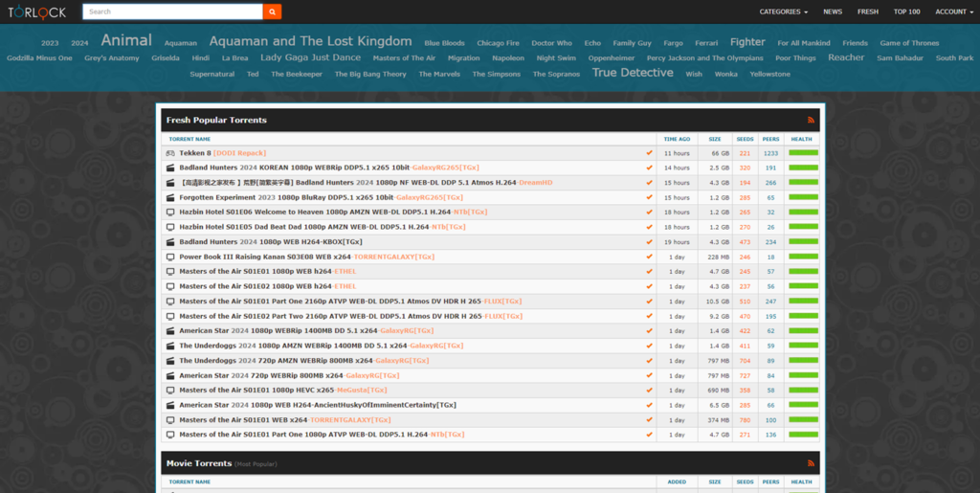980x493 pixels.
Task: Open The Sopranos tag link
Action: click(x=556, y=74)
